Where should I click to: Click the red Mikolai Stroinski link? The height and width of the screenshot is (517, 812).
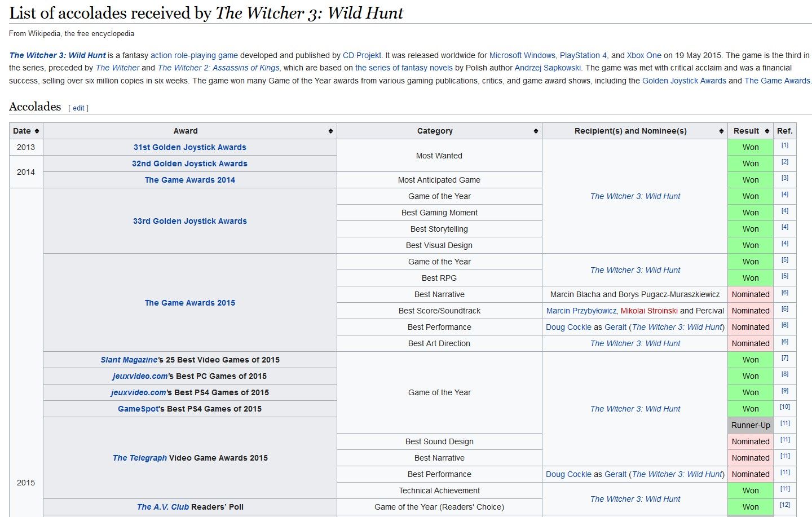(649, 311)
